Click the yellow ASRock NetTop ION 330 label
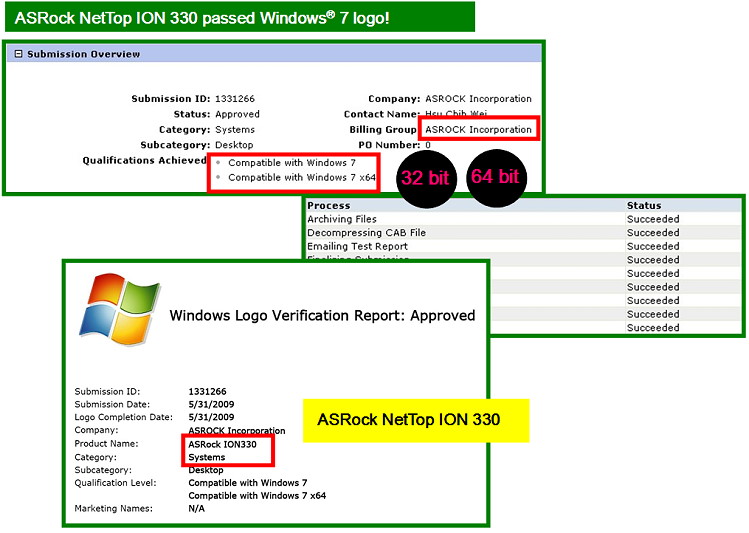The width and height of the screenshot is (749, 533). pyautogui.click(x=415, y=420)
